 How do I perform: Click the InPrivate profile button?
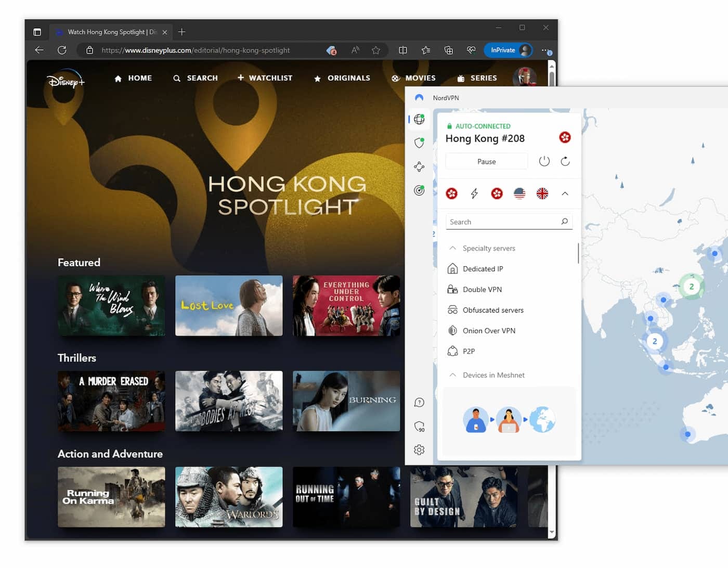(x=508, y=50)
